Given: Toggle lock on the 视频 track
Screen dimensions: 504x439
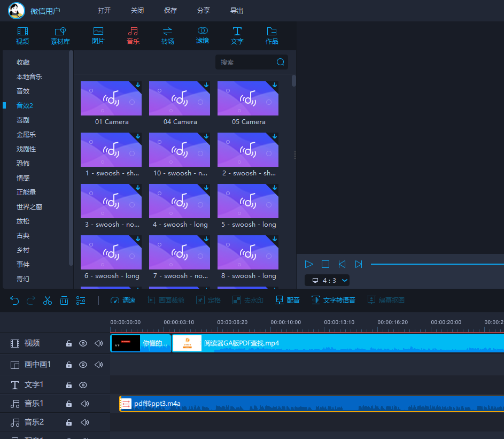Looking at the screenshot, I should tap(69, 343).
